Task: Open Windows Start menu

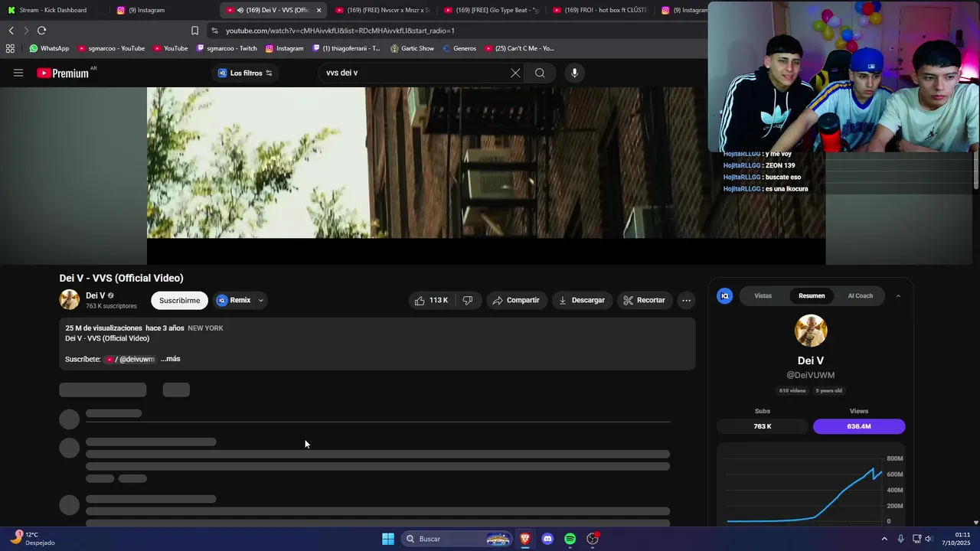Action: 388,539
